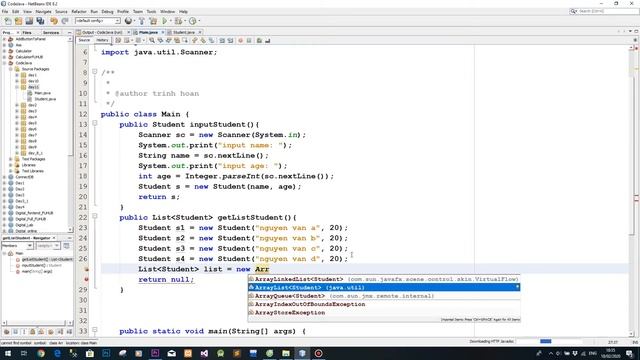This screenshot has width=640, height=360.
Task: Collapse the Javadoc comment fold on line 8
Action: [x=95, y=71]
